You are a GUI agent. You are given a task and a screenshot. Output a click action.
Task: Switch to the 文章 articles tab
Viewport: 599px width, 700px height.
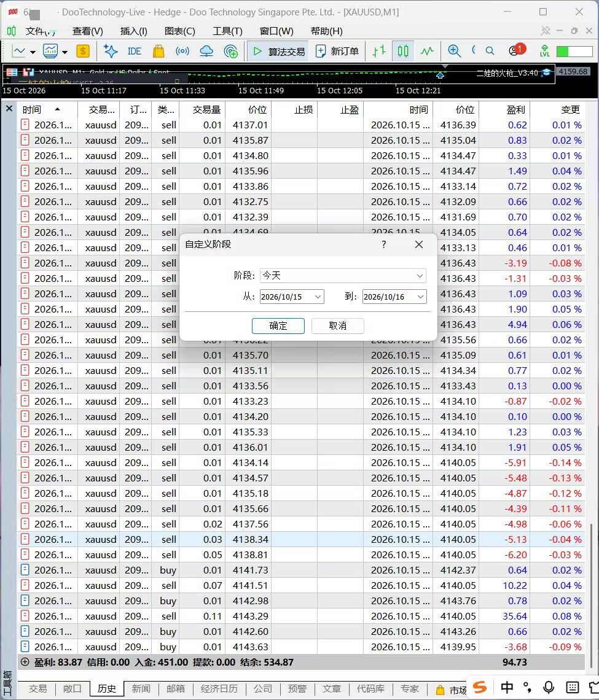tap(331, 688)
